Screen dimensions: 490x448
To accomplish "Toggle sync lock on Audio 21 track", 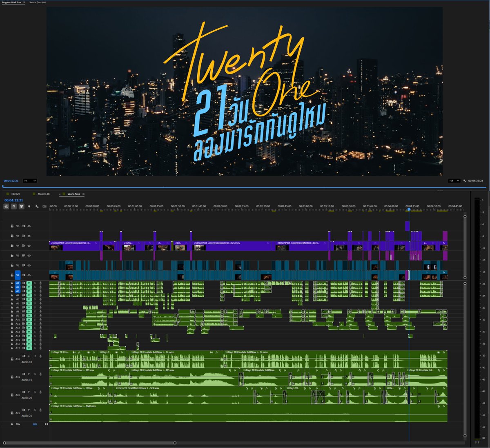I will 23,410.
